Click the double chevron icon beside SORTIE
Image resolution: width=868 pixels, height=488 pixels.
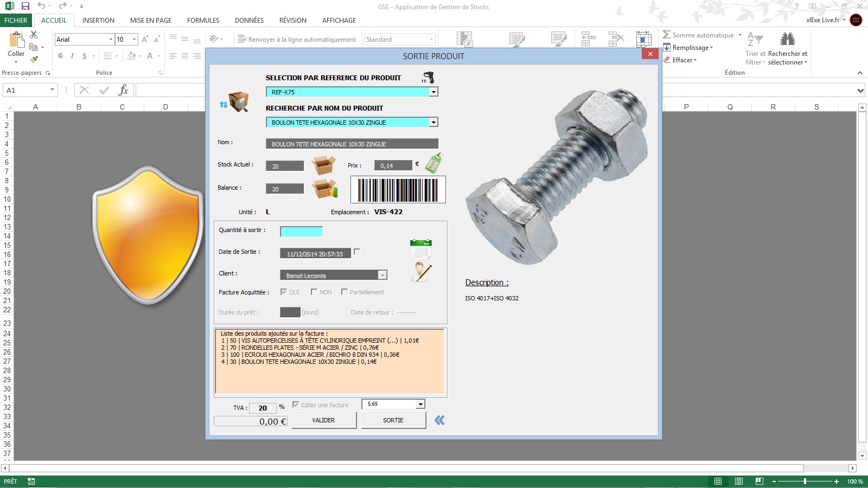click(439, 420)
